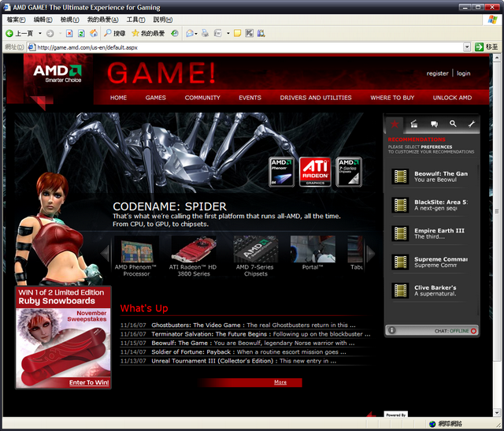Select the video clapboard widget tab
This screenshot has height=431, width=504.
414,124
